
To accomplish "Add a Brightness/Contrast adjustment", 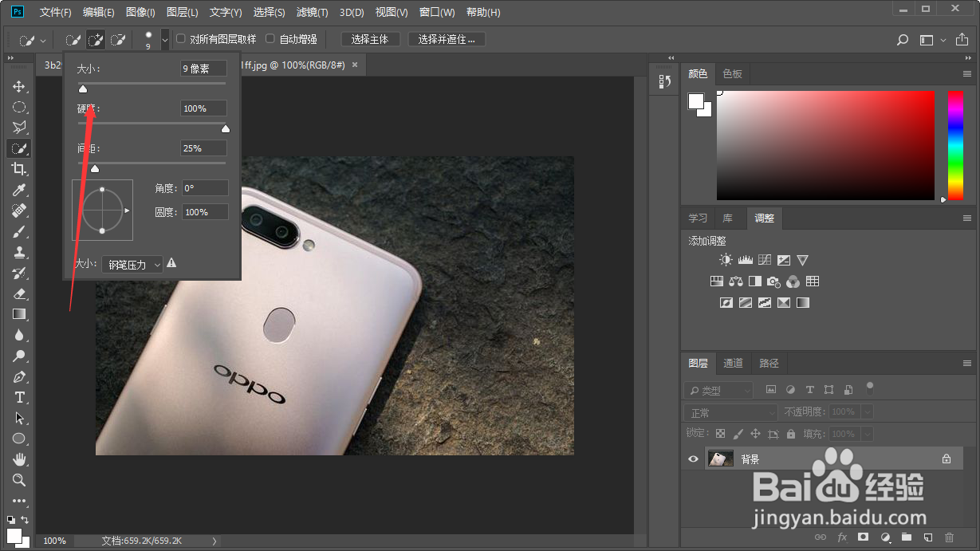I will 726,260.
